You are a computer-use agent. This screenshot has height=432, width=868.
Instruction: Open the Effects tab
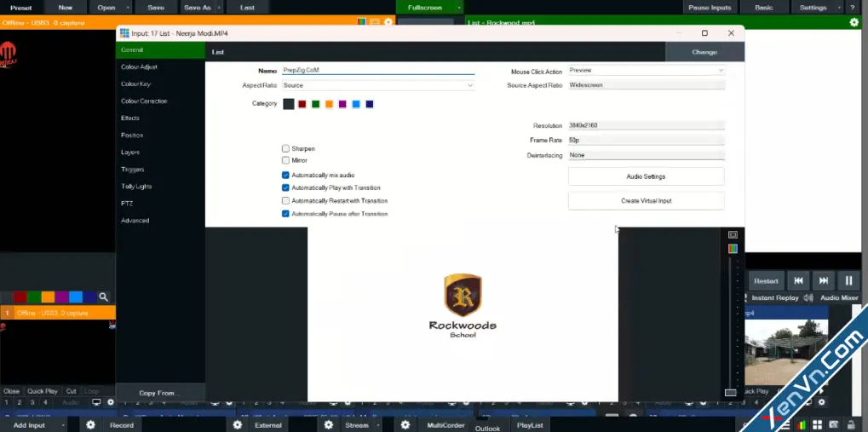pyautogui.click(x=160, y=118)
